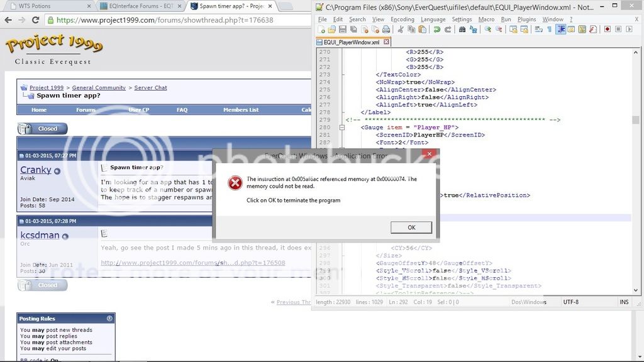Click the top Closed thread button
This screenshot has height=362, width=644.
coord(42,128)
